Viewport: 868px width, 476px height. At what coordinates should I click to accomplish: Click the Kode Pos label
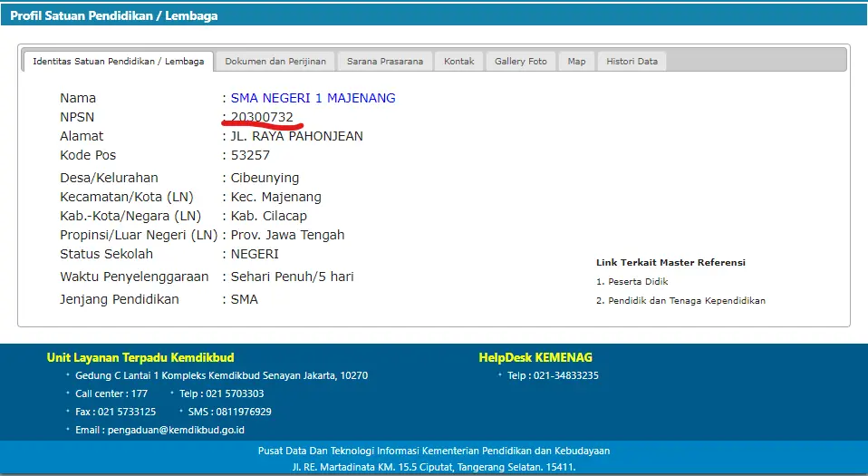click(x=88, y=155)
